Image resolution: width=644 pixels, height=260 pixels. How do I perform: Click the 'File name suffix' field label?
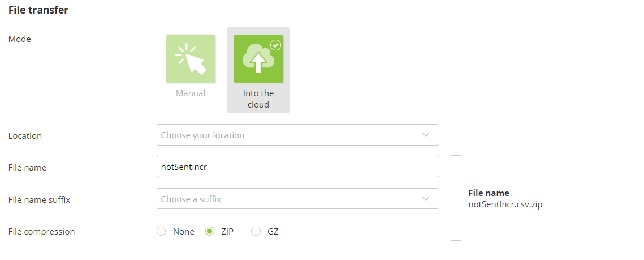point(39,199)
